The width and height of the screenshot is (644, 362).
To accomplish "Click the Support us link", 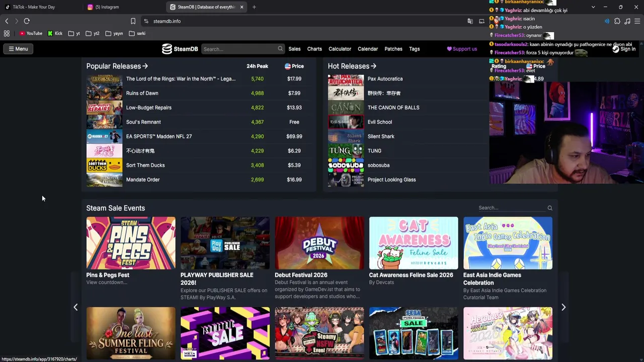I will 462,49.
